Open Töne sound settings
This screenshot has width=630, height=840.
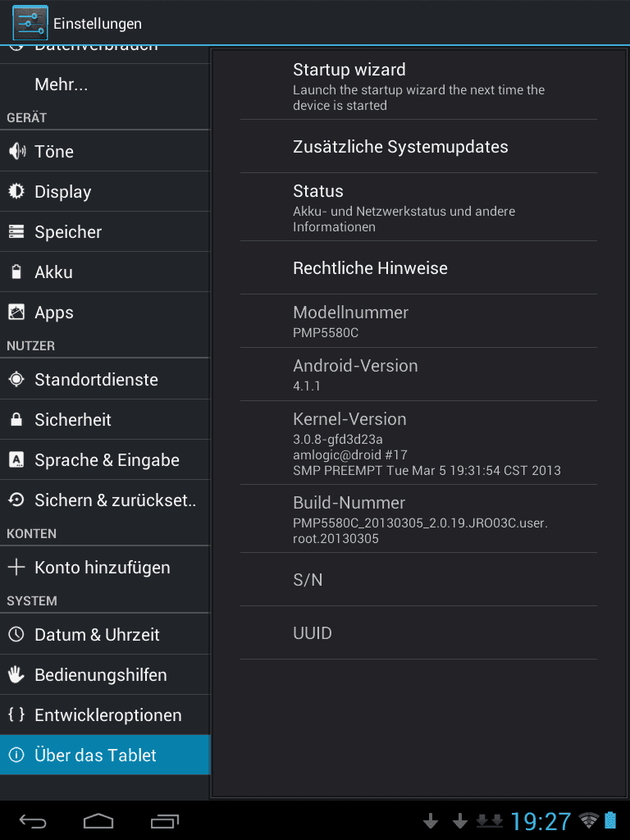click(x=105, y=151)
